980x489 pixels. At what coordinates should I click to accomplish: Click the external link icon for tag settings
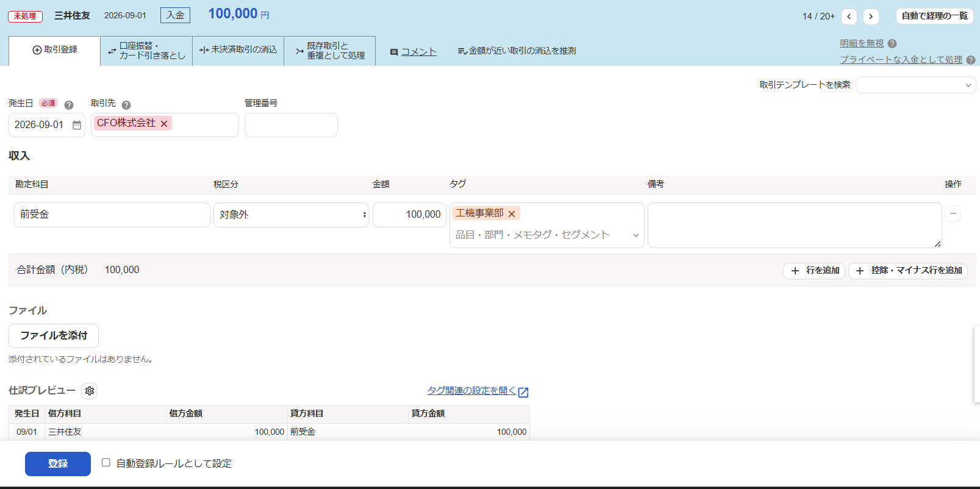tap(523, 392)
